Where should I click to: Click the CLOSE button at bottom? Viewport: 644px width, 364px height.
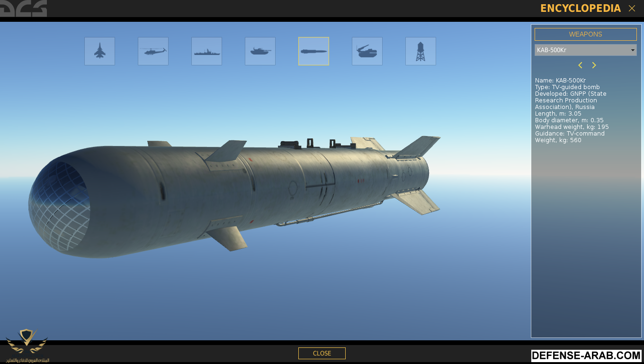click(x=322, y=353)
